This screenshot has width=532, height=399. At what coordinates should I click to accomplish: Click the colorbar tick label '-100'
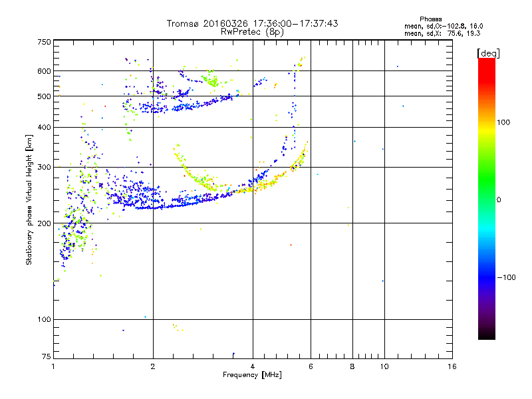507,277
